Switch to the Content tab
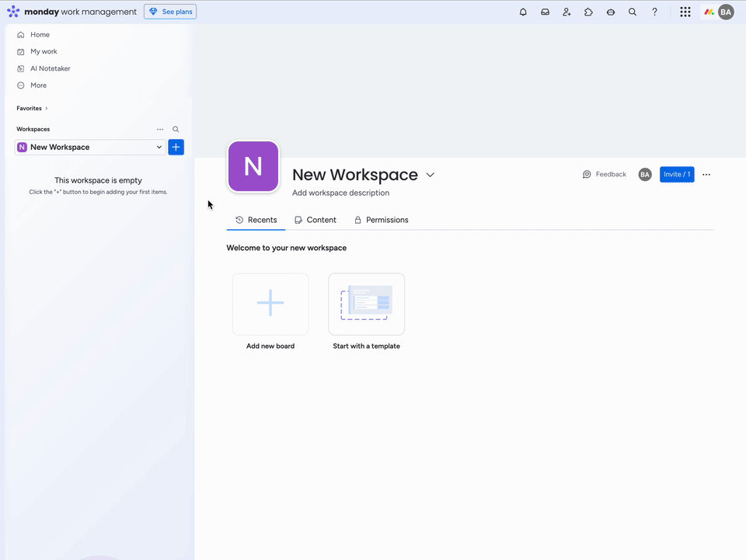Image resolution: width=746 pixels, height=560 pixels. [x=315, y=220]
